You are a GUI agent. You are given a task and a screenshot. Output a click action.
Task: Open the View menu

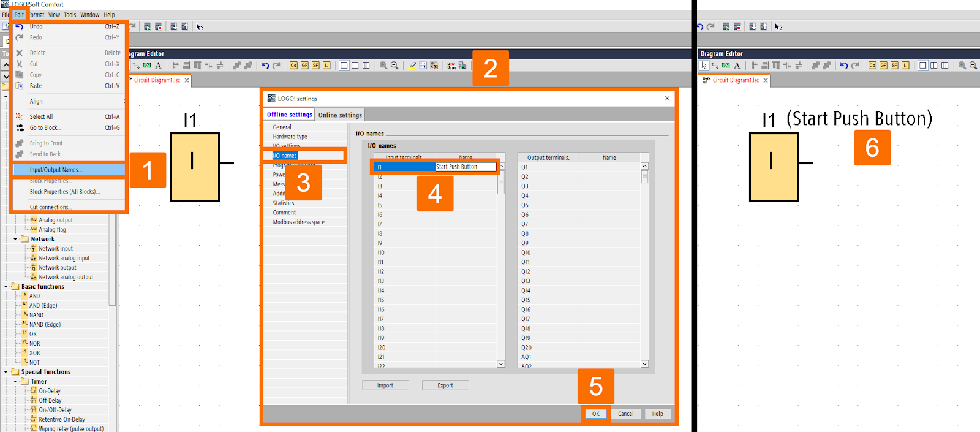(x=54, y=15)
